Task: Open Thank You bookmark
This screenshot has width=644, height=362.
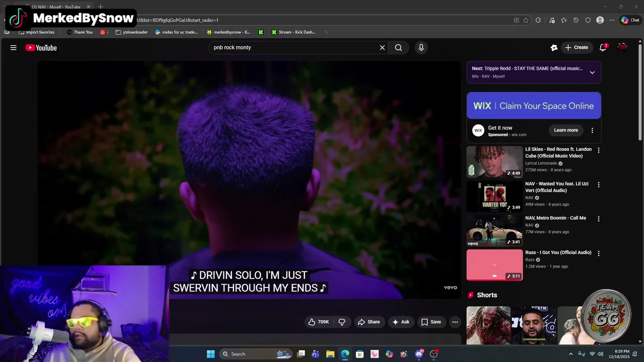Action: coord(79,32)
